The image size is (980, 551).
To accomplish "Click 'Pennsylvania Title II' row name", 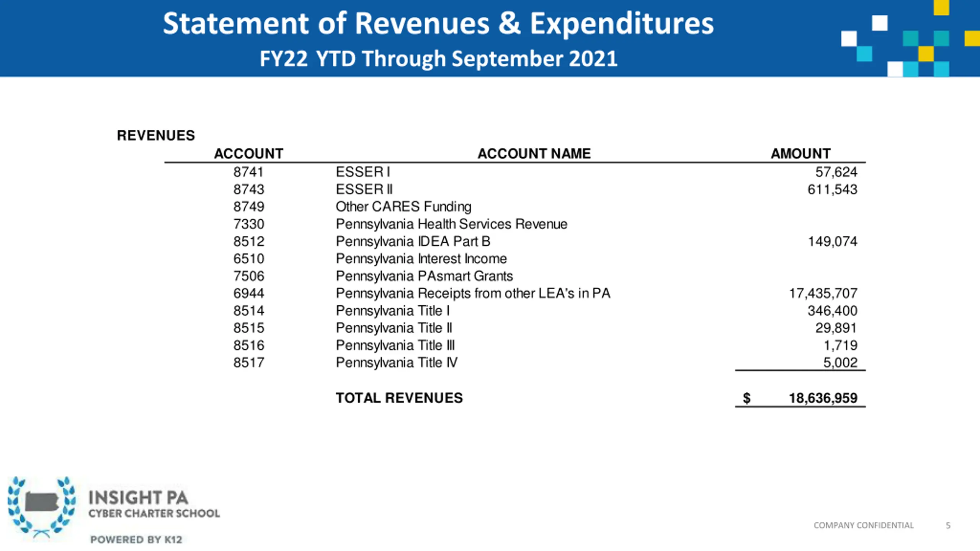I will pyautogui.click(x=394, y=328).
